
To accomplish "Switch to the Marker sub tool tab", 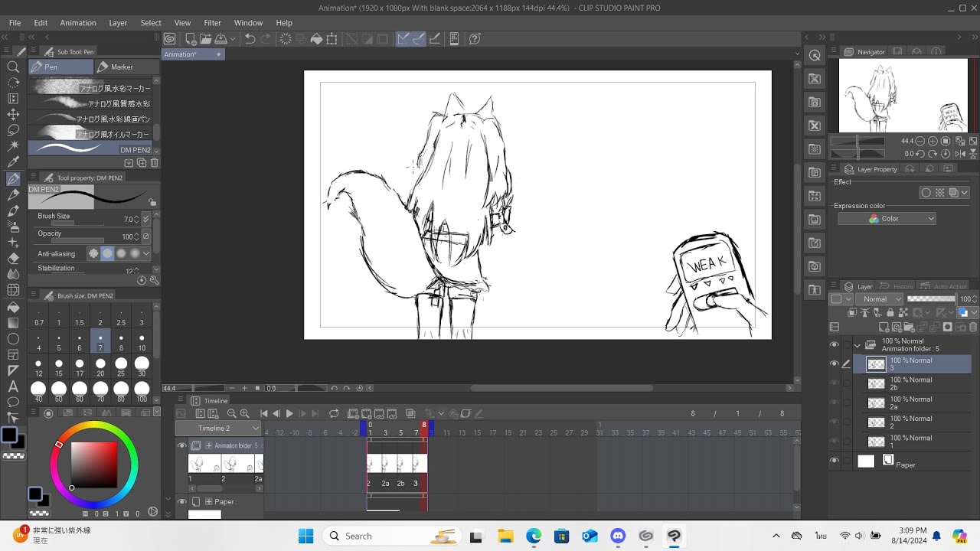I will [127, 67].
